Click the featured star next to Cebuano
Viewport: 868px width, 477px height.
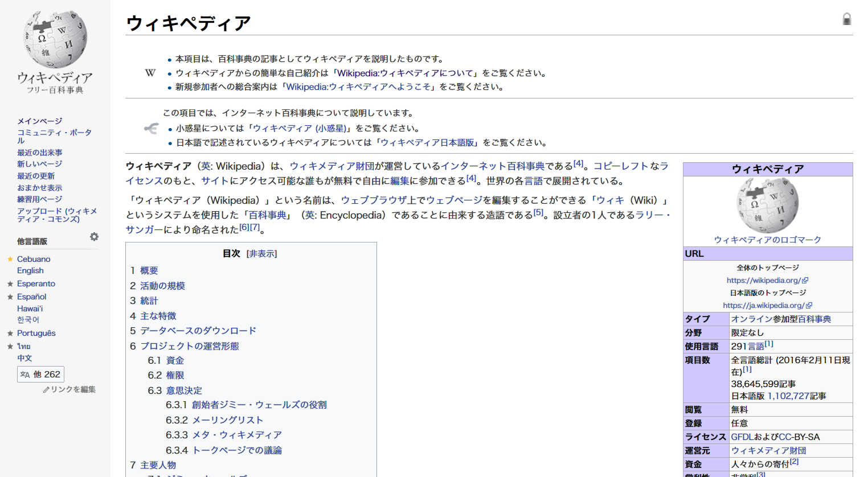tap(10, 259)
